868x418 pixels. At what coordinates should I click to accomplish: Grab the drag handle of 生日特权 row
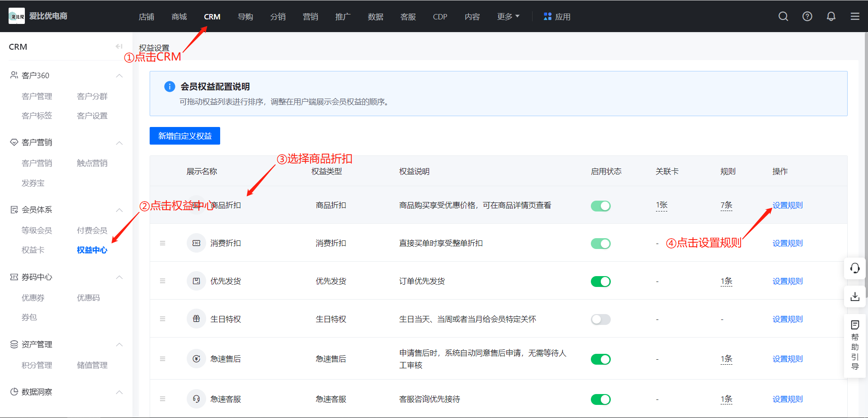pos(162,319)
